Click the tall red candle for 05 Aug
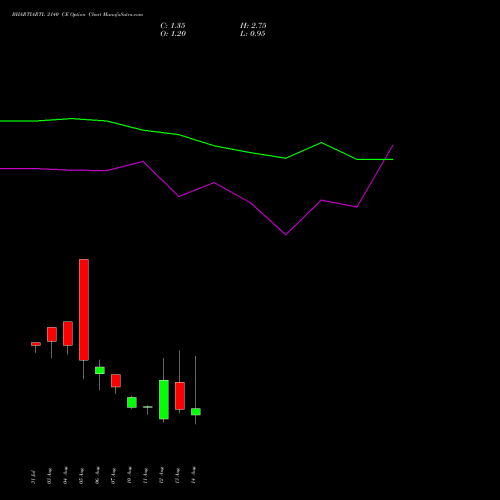The image size is (500, 500). (x=84, y=310)
